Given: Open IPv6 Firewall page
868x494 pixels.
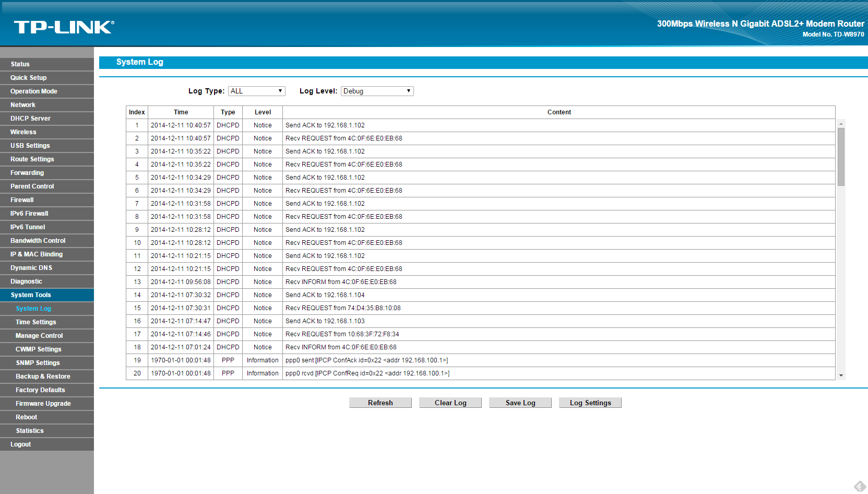Looking at the screenshot, I should tap(47, 214).
